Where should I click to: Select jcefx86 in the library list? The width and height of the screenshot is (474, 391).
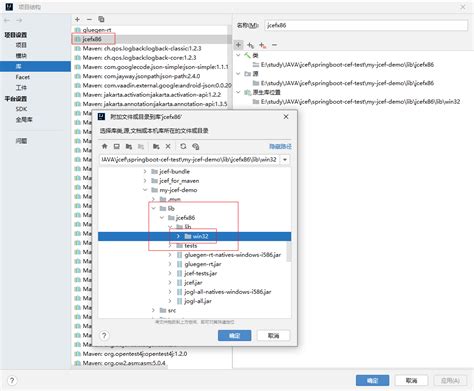(x=151, y=39)
